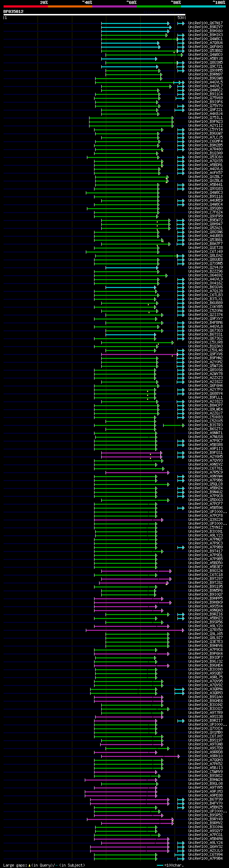Open UniRef100_O64692 label
229x868 pixels.
click(205, 275)
